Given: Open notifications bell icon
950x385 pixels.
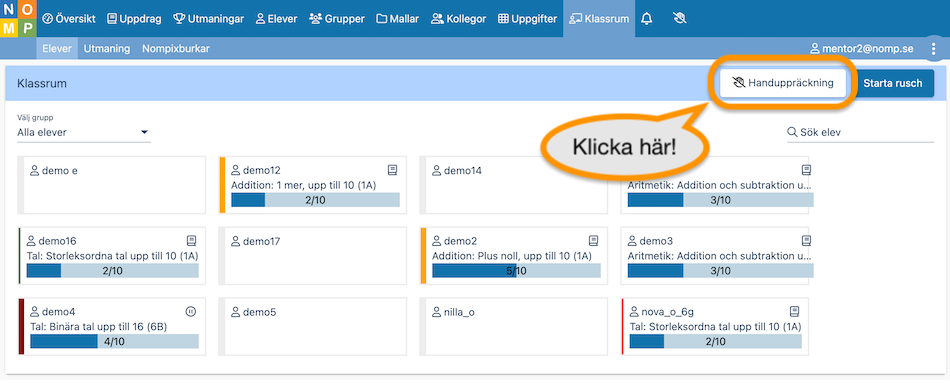Looking at the screenshot, I should (647, 19).
